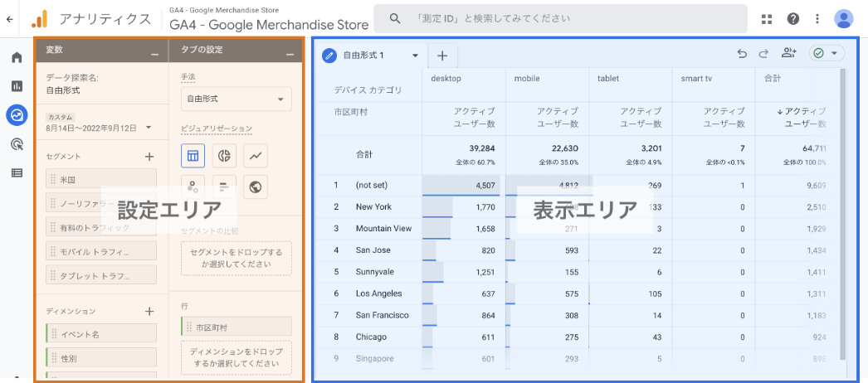
Task: Add a new segment with plus icon
Action: [x=149, y=157]
